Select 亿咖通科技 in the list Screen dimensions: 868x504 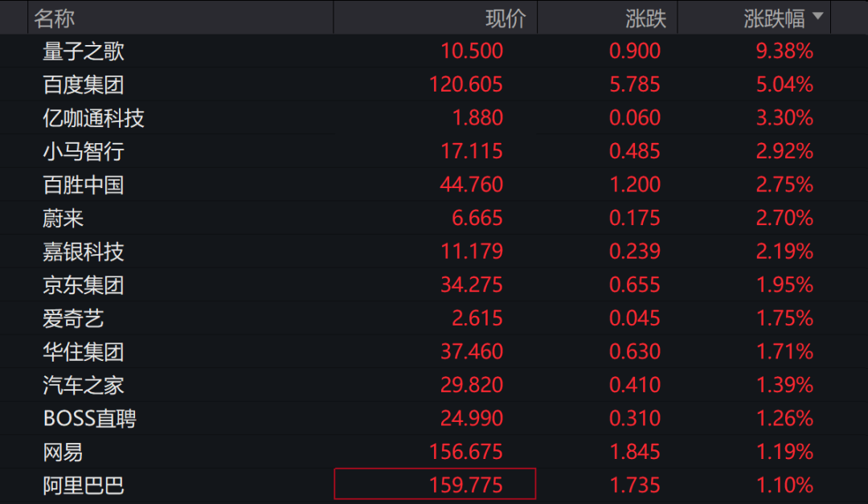[x=93, y=118]
